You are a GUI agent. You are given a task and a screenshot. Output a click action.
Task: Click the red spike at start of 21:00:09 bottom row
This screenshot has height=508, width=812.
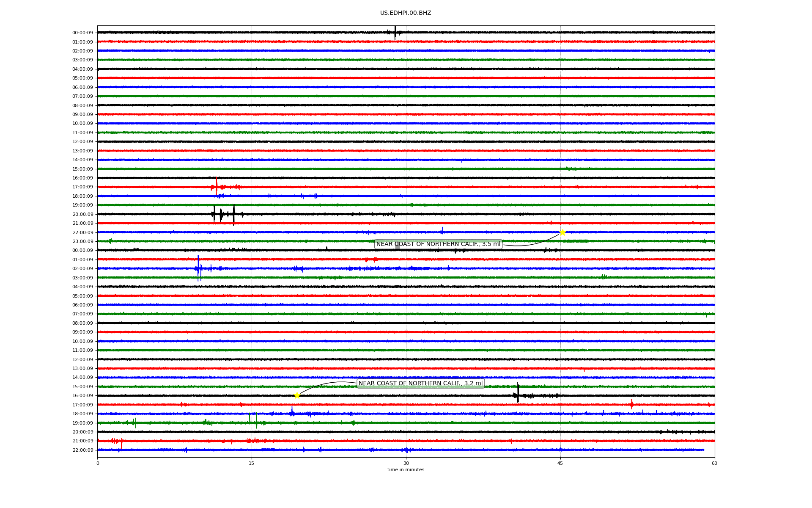[x=121, y=443]
